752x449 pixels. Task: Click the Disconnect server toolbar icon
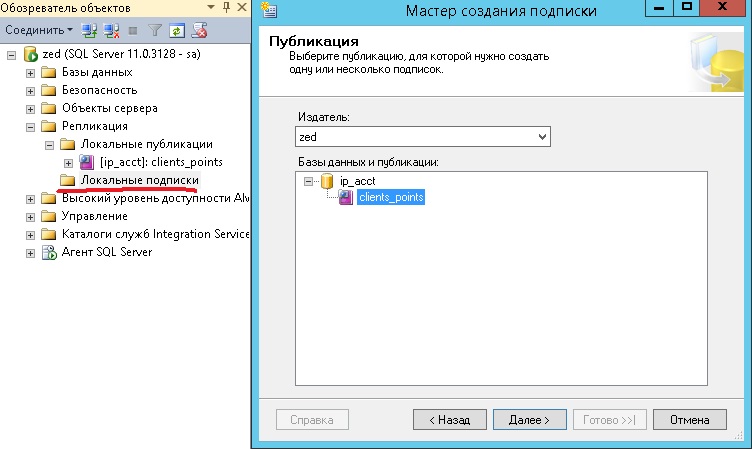click(109, 31)
